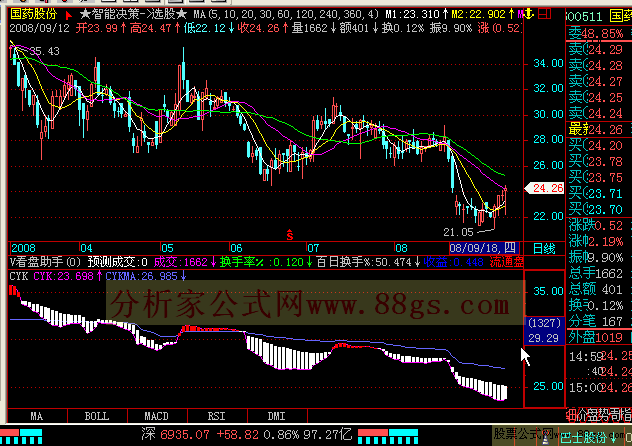Click the MA(5,10,20,30,60,120,240,360,4) parameter label

point(286,15)
